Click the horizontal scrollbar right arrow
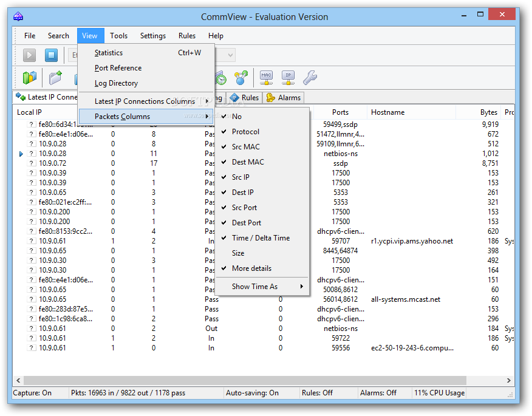The width and height of the screenshot is (532, 416). click(508, 380)
